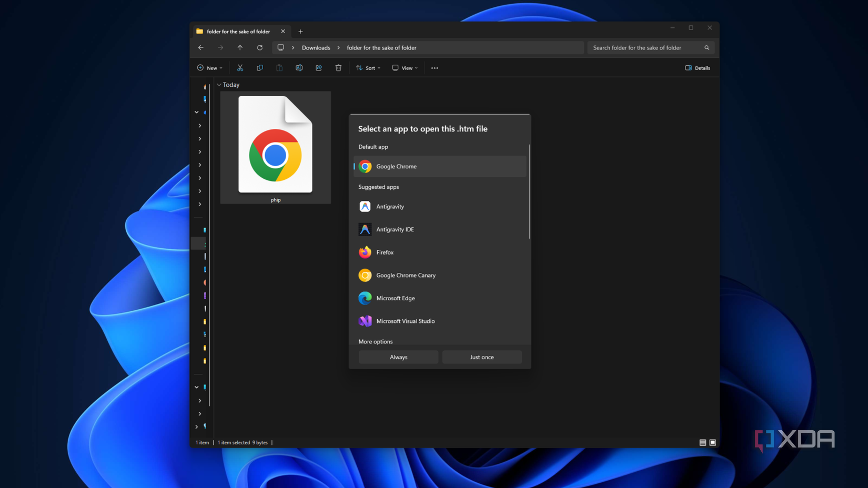Click folder for the sake of folder breadcrumb
The height and width of the screenshot is (488, 868).
(381, 48)
